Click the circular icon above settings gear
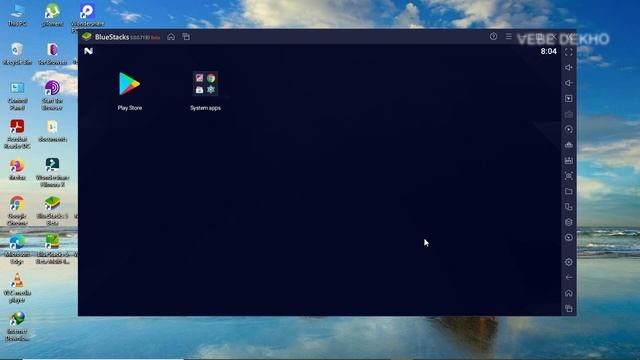Screen dimensions: 640x360 coord(569,238)
